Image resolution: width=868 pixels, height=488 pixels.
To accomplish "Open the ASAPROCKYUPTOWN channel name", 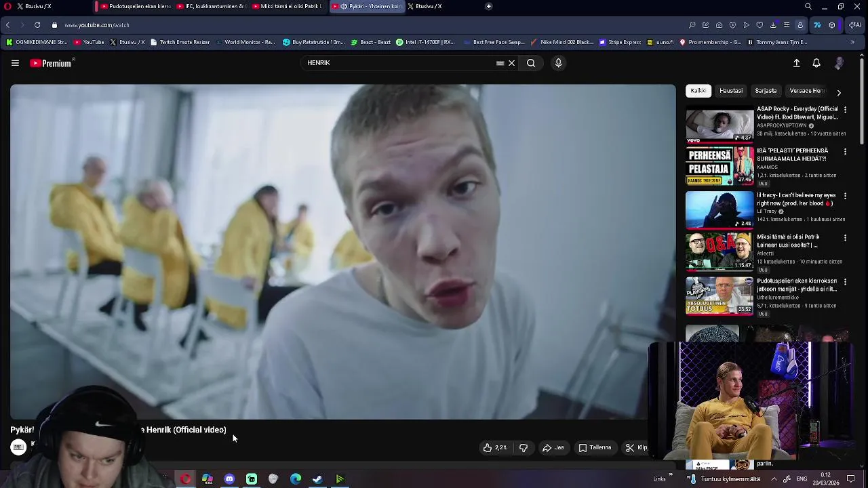I will [782, 125].
